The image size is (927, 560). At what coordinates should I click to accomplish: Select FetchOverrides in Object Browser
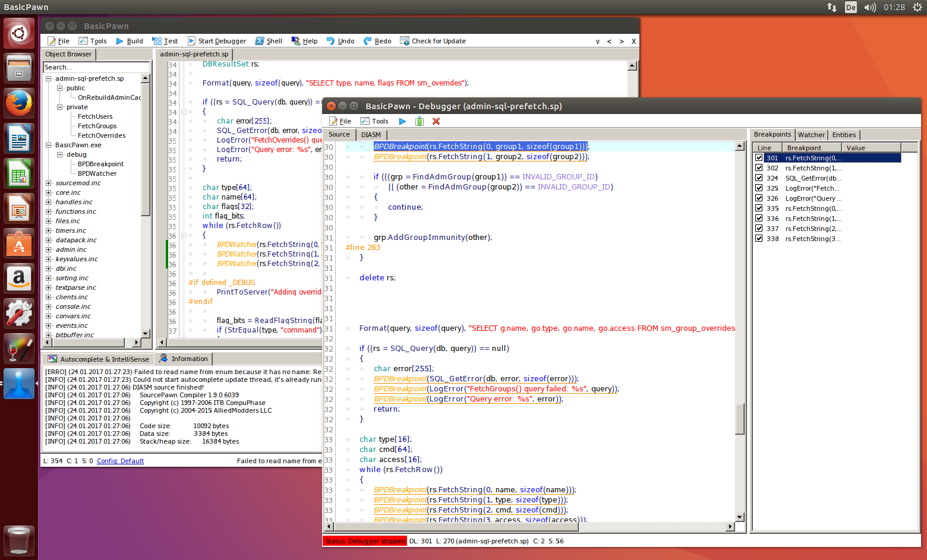102,135
